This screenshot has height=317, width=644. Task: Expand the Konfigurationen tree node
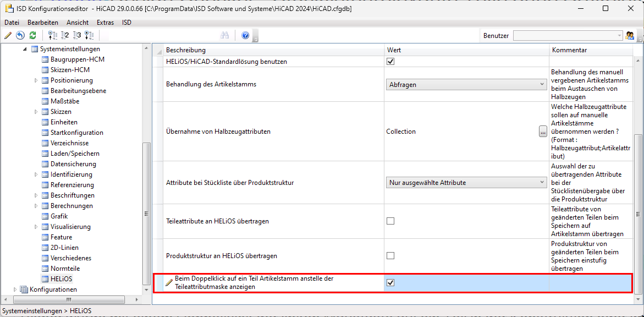[15, 289]
